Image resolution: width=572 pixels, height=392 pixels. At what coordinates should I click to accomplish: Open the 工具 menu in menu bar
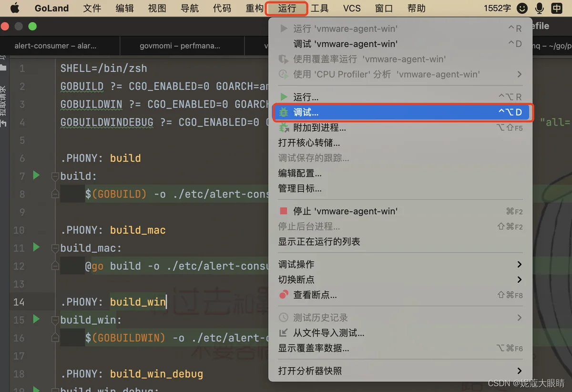click(x=320, y=8)
